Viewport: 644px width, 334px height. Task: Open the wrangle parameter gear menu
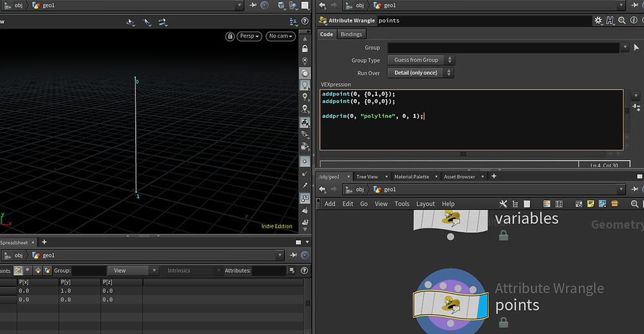598,20
